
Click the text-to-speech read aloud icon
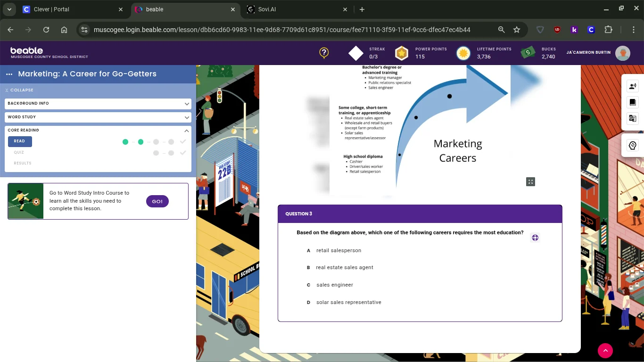point(633,86)
